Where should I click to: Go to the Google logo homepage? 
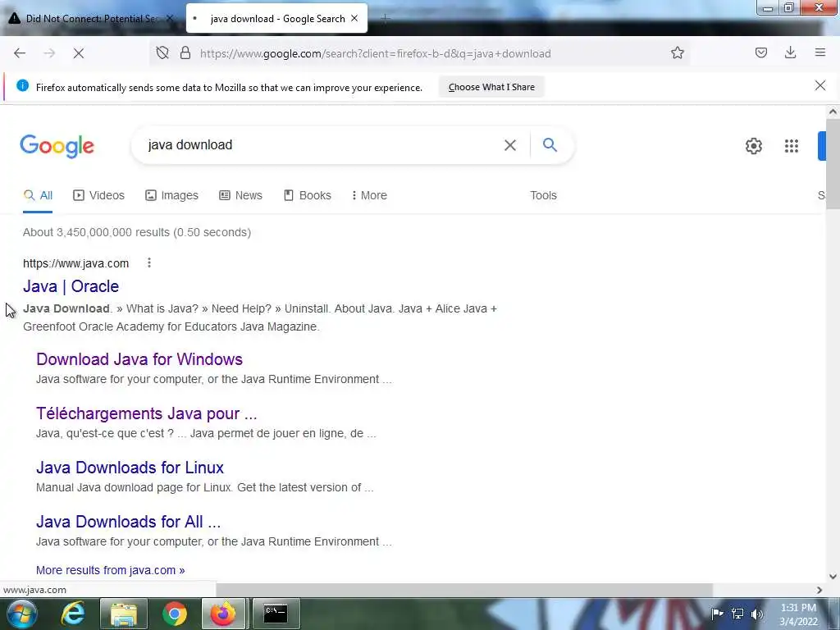pyautogui.click(x=57, y=146)
